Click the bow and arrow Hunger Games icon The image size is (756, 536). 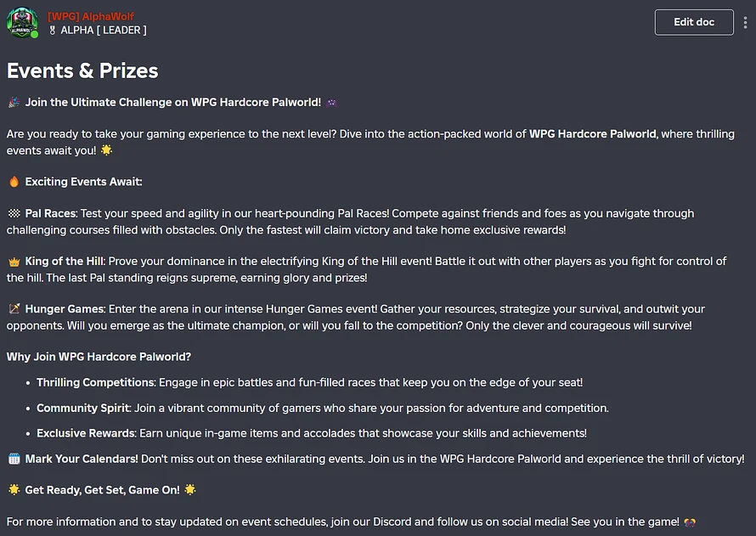pos(14,309)
